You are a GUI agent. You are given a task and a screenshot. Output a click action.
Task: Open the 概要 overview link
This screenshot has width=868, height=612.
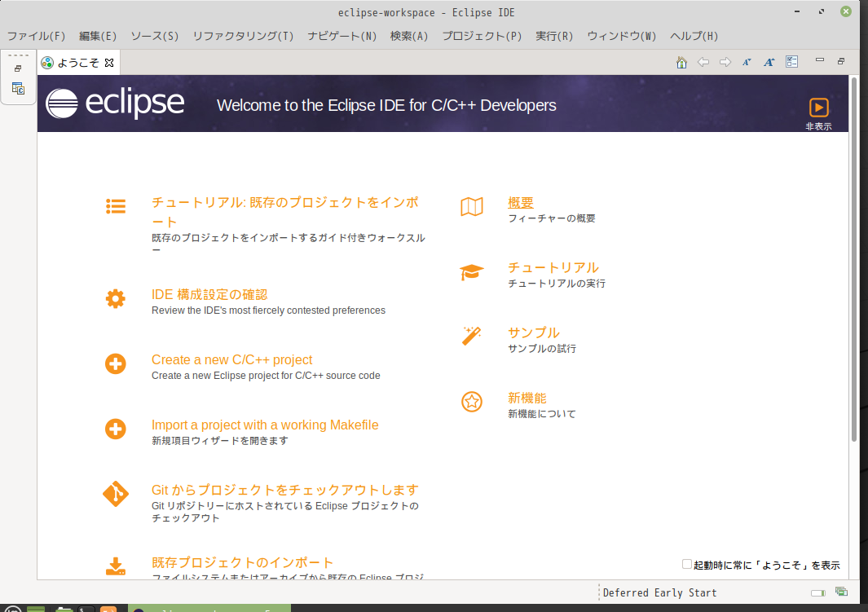(521, 203)
